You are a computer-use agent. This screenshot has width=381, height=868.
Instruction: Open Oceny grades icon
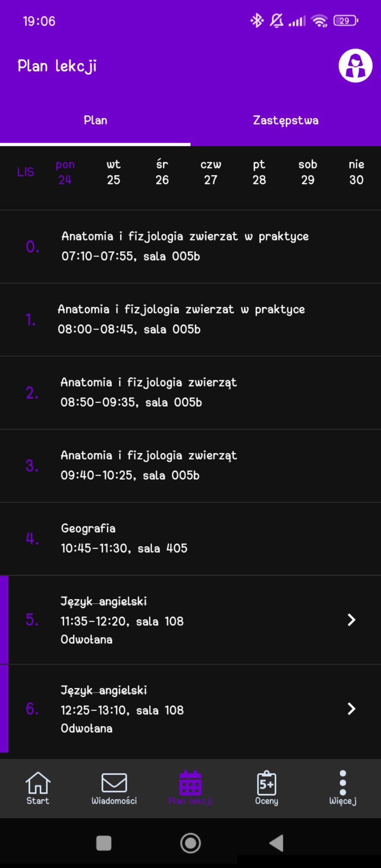tap(266, 783)
